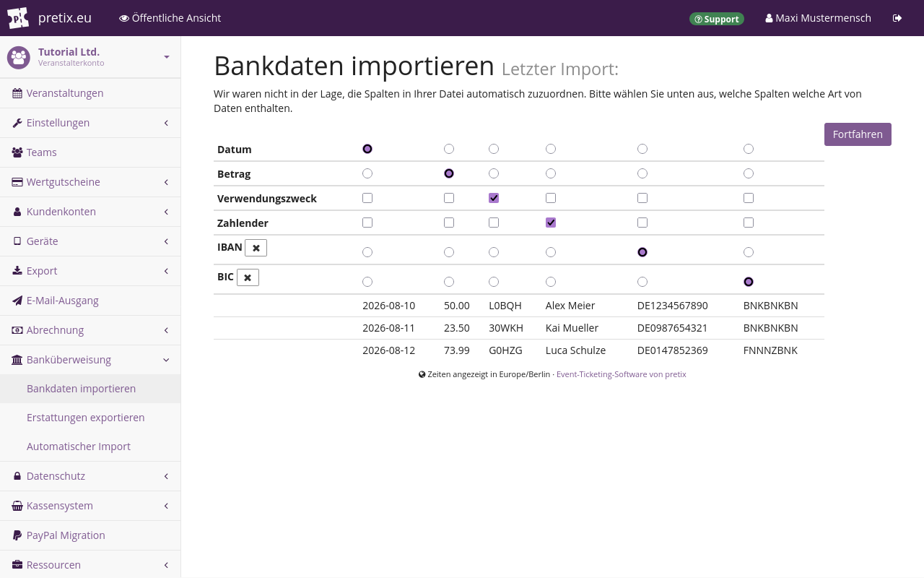
Task: Click the lock icon beside Datenschutz
Action: coord(17,476)
